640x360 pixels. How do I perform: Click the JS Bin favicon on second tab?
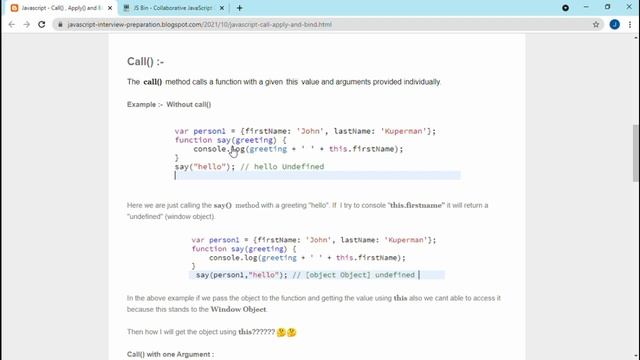(x=126, y=8)
